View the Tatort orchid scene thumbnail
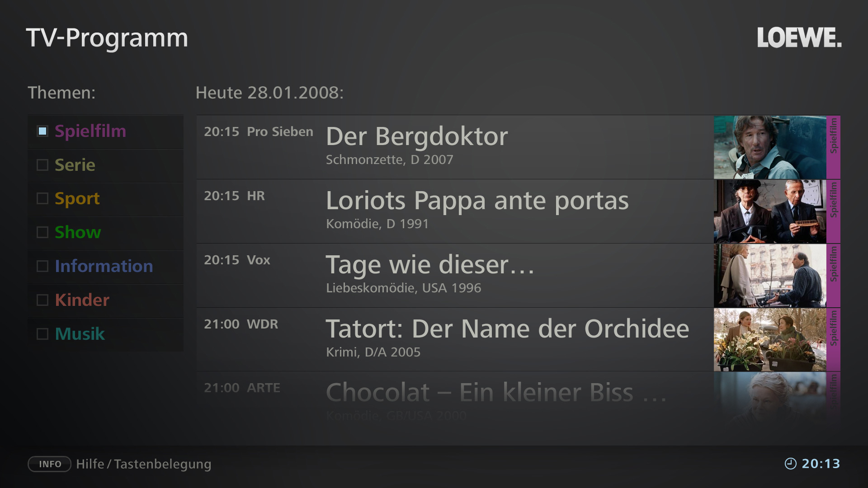The height and width of the screenshot is (488, 868). tap(769, 340)
